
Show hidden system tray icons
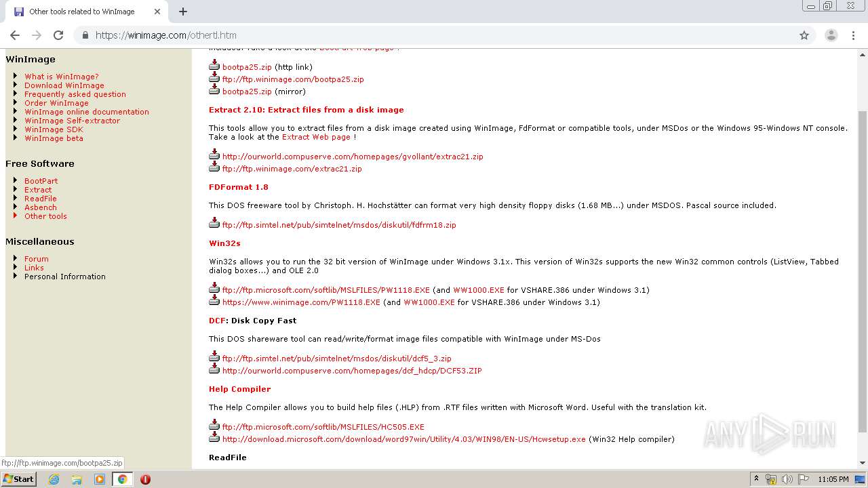(x=757, y=479)
